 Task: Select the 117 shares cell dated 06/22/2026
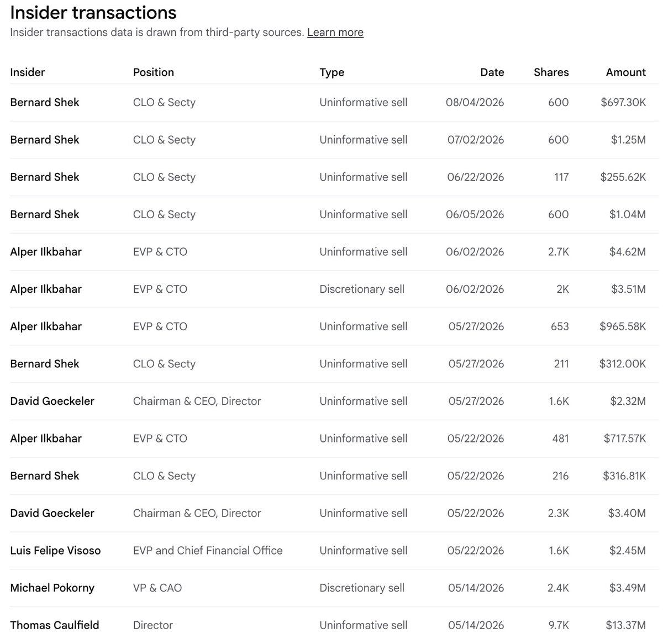coord(561,177)
